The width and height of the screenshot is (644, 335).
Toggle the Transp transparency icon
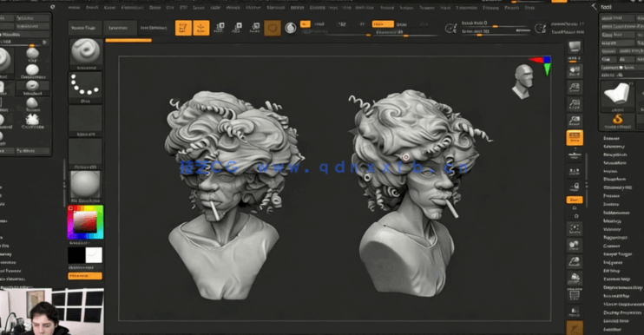(575, 312)
